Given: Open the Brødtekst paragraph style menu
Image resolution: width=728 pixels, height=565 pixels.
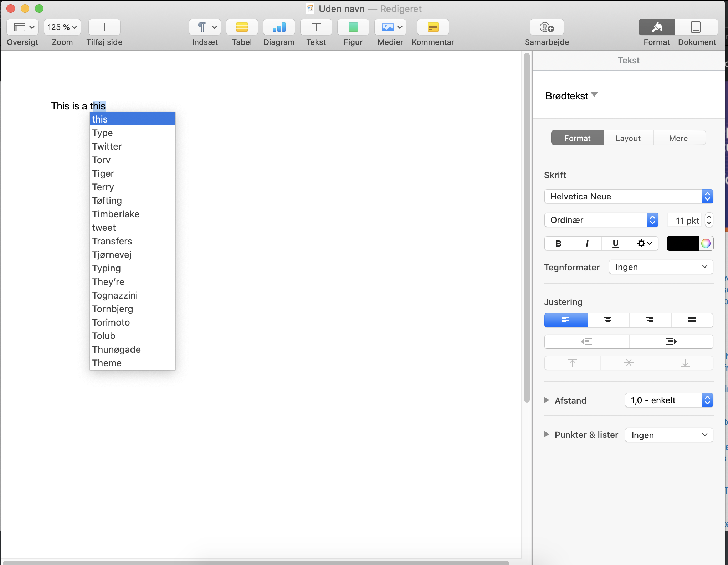Looking at the screenshot, I should coord(570,95).
